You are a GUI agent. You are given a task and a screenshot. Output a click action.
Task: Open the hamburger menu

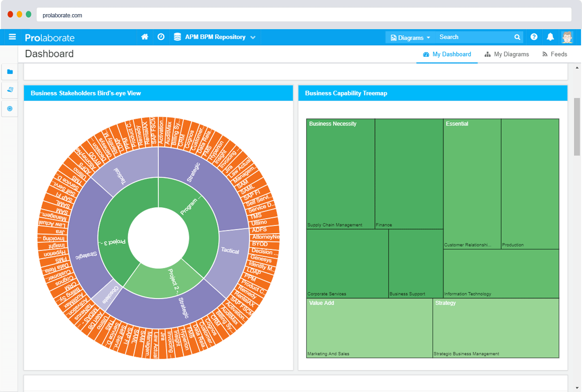point(12,37)
